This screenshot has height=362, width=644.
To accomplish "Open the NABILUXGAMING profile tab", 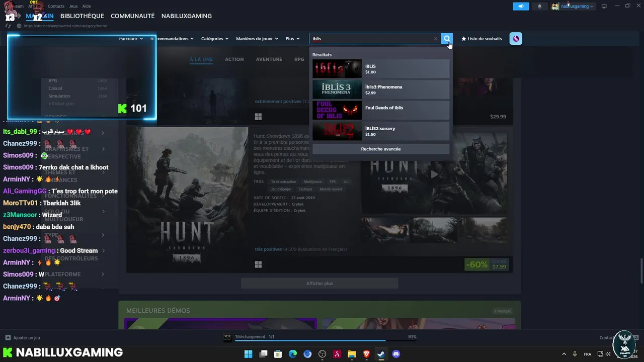I will tap(186, 16).
